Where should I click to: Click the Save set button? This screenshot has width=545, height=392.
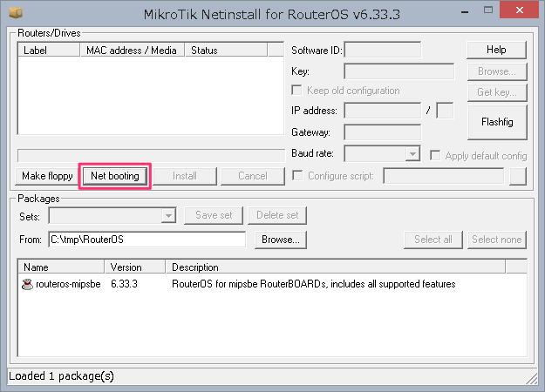(x=214, y=215)
